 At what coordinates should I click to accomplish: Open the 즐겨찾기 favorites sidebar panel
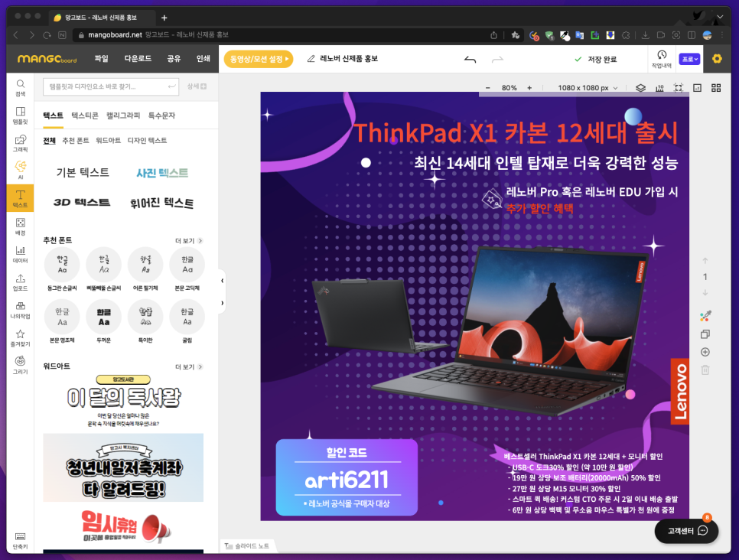pyautogui.click(x=20, y=337)
